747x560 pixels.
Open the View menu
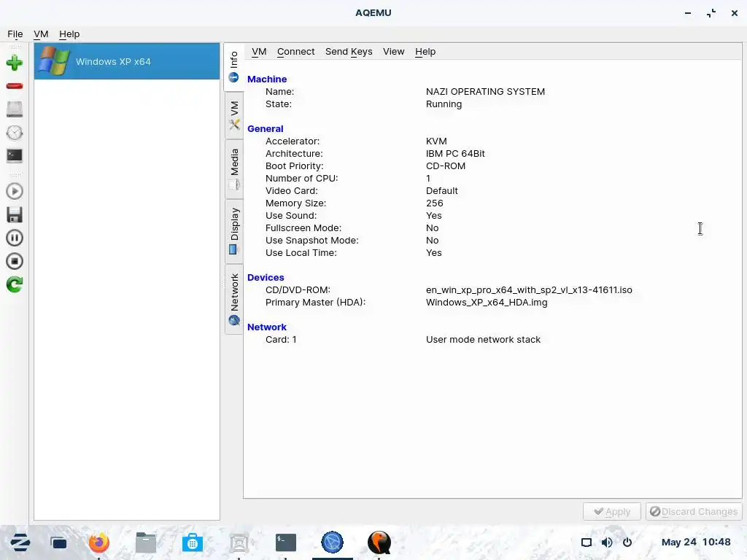tap(393, 52)
